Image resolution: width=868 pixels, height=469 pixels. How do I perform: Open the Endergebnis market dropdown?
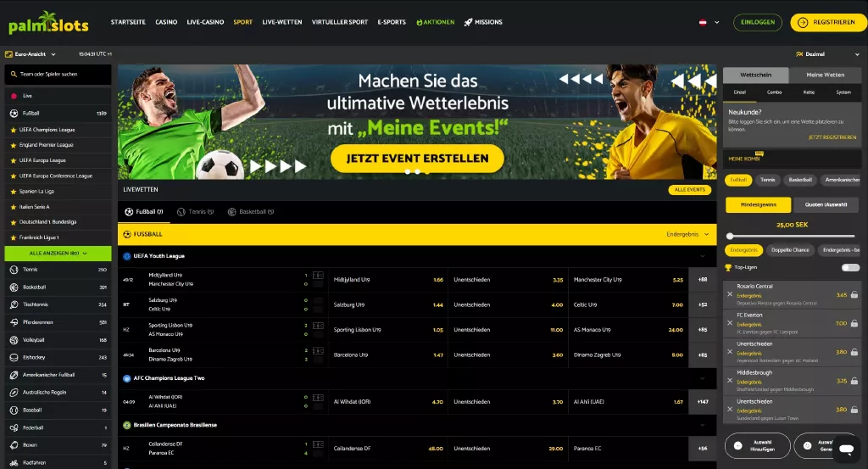687,235
